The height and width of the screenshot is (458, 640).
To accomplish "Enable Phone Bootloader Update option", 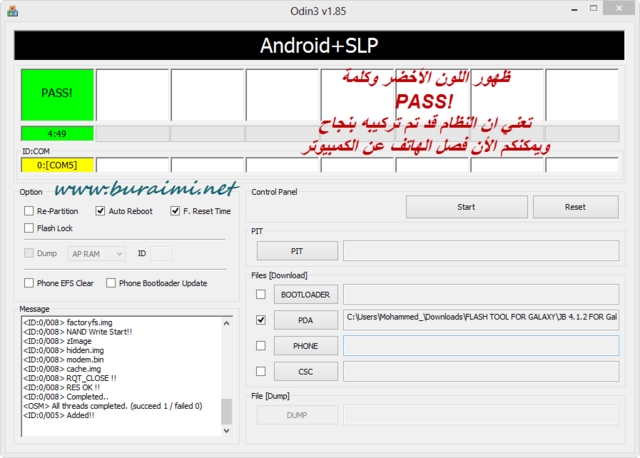I will [x=111, y=283].
